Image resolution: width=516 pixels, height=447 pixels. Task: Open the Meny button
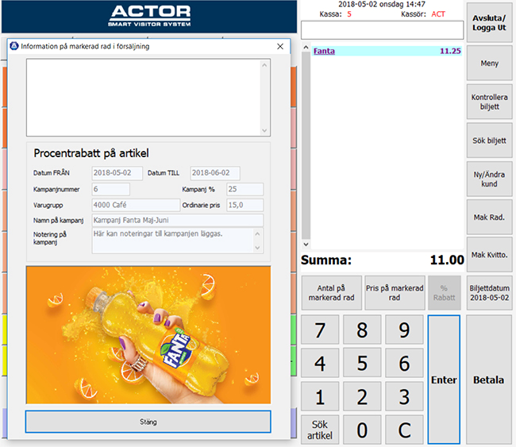[489, 63]
